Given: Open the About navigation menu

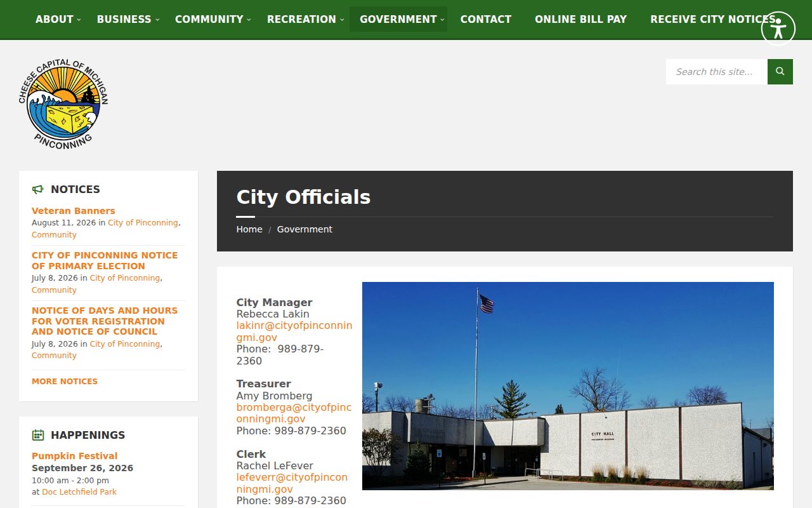Looking at the screenshot, I should pos(55,19).
